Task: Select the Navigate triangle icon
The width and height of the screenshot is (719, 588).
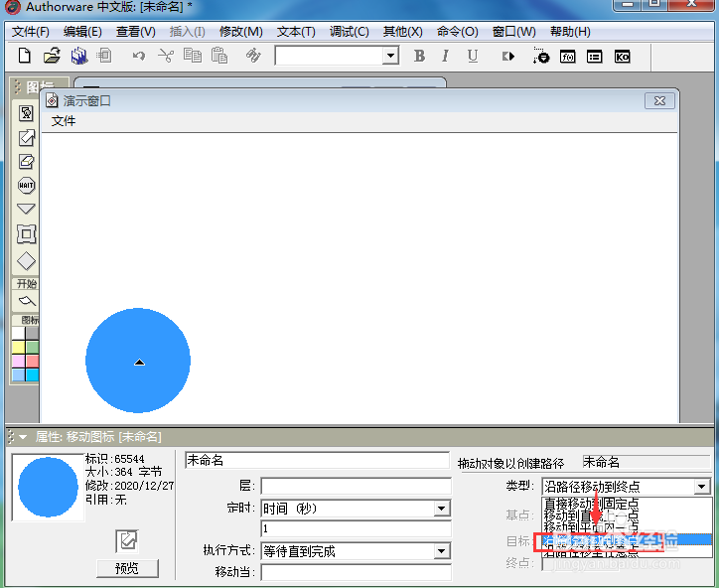Action: 26,210
